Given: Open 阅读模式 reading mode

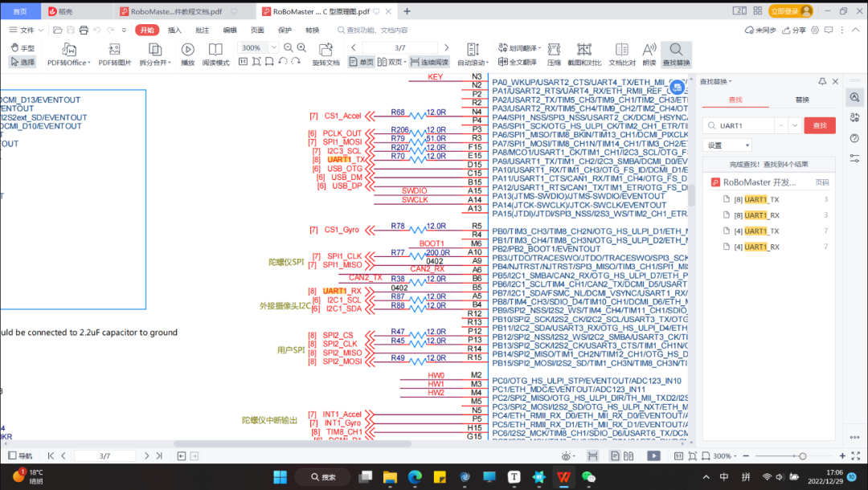Looking at the screenshot, I should 215,50.
